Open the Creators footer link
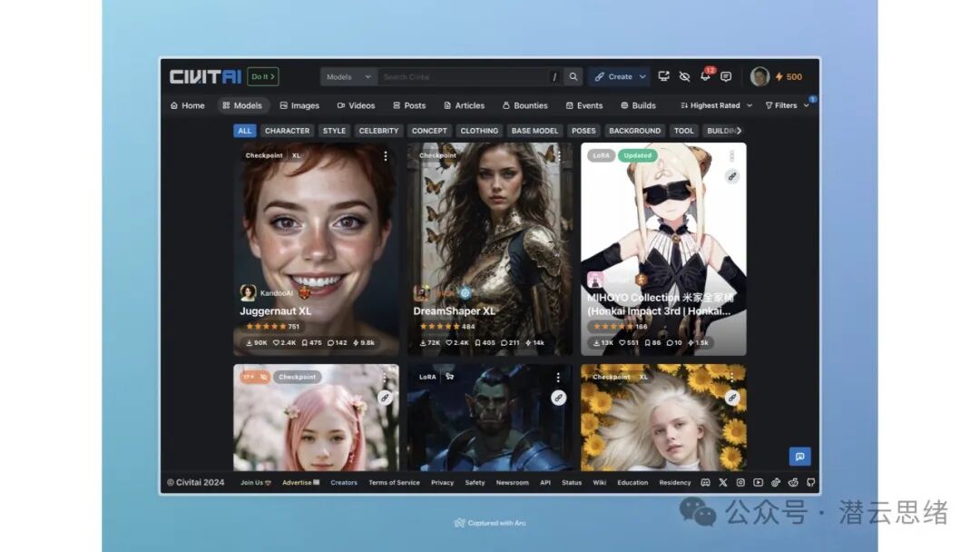This screenshot has height=552, width=980. point(344,483)
